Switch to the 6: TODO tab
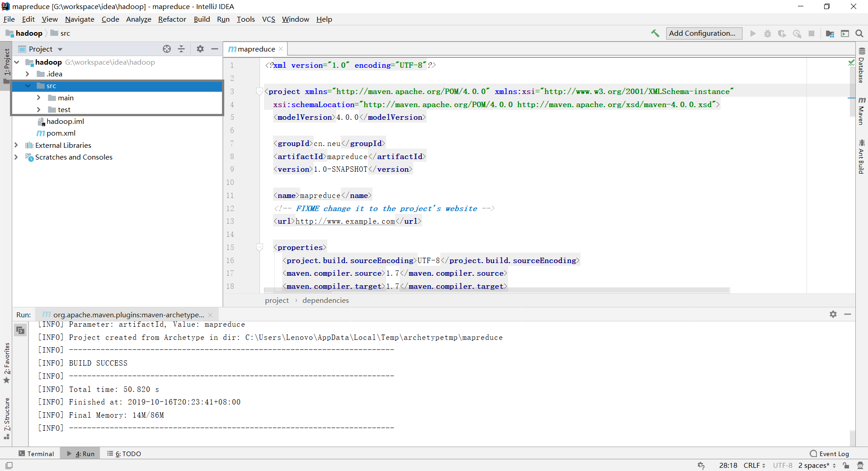This screenshot has height=471, width=868. (x=124, y=453)
